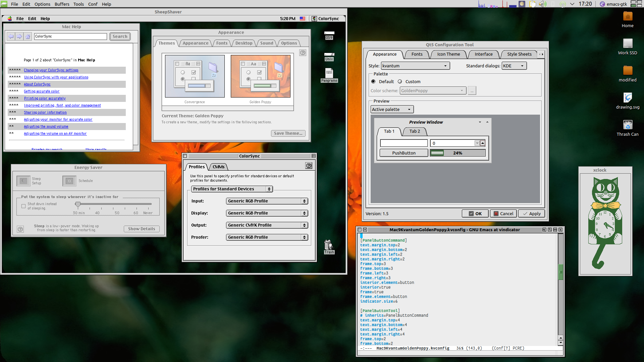Click the help question mark in Appearance window
Image resolution: width=644 pixels, height=362 pixels.
click(x=303, y=53)
